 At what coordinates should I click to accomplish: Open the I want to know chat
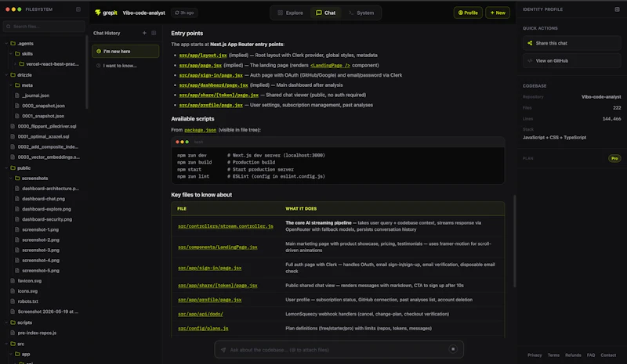(x=125, y=66)
